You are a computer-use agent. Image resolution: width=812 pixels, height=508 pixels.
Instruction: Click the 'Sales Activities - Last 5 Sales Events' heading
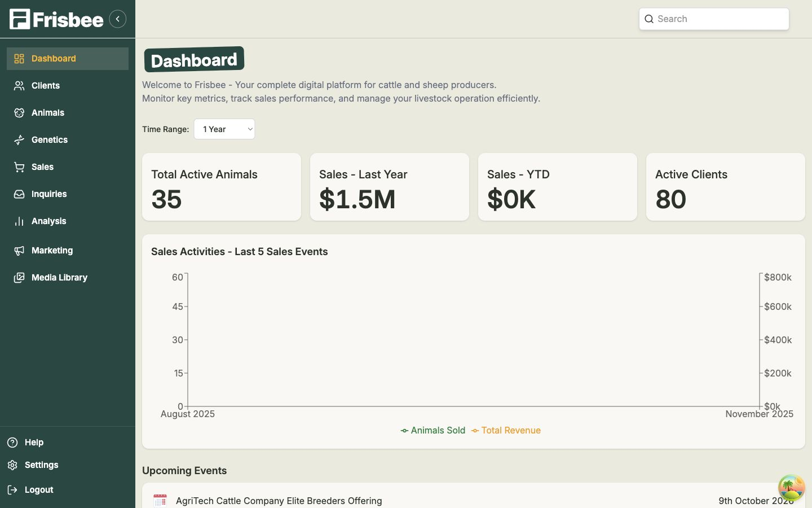click(x=240, y=252)
